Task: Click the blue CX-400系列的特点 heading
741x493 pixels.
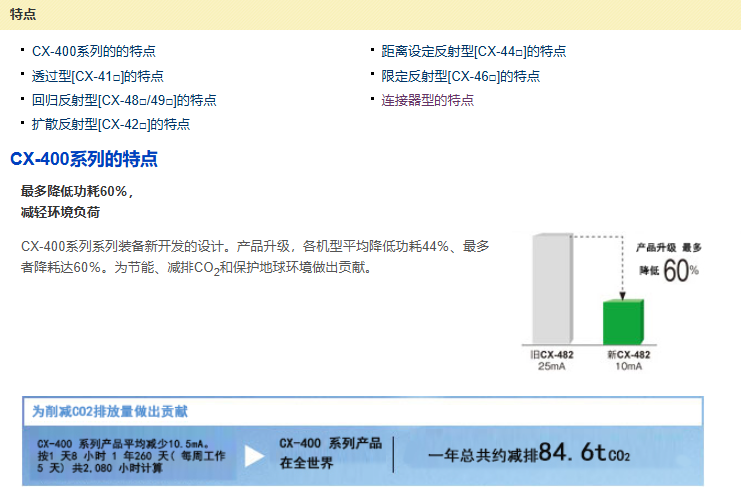Action: [x=84, y=159]
